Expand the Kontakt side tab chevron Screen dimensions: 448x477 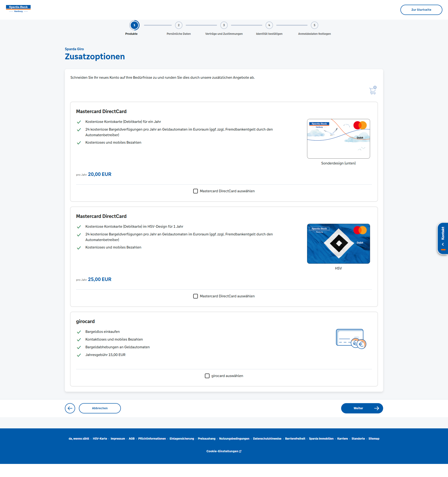point(443,244)
